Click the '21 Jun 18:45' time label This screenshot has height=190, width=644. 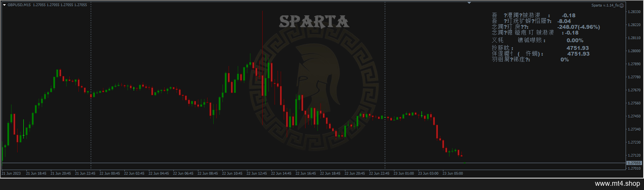tap(36, 173)
